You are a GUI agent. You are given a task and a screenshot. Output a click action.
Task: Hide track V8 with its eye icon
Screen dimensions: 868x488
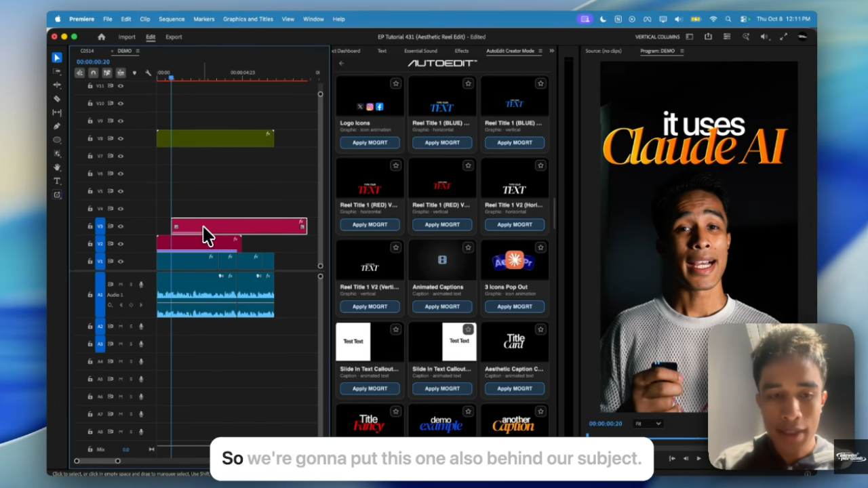click(121, 138)
